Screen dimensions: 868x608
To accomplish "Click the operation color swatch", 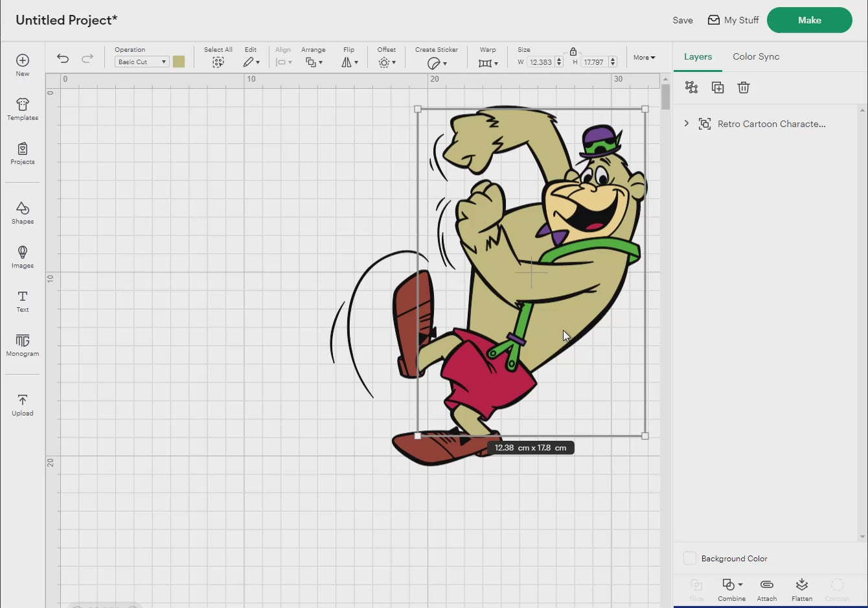I will pos(179,62).
